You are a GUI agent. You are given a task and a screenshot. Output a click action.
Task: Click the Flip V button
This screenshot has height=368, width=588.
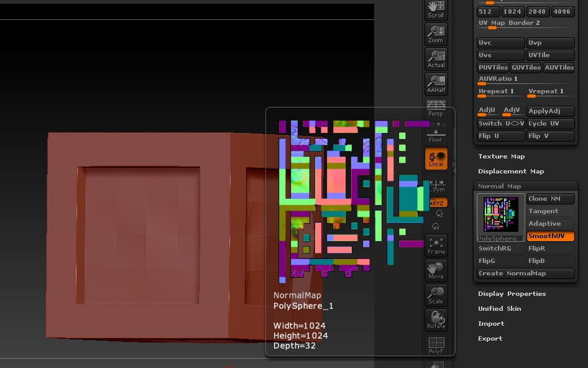pyautogui.click(x=551, y=136)
